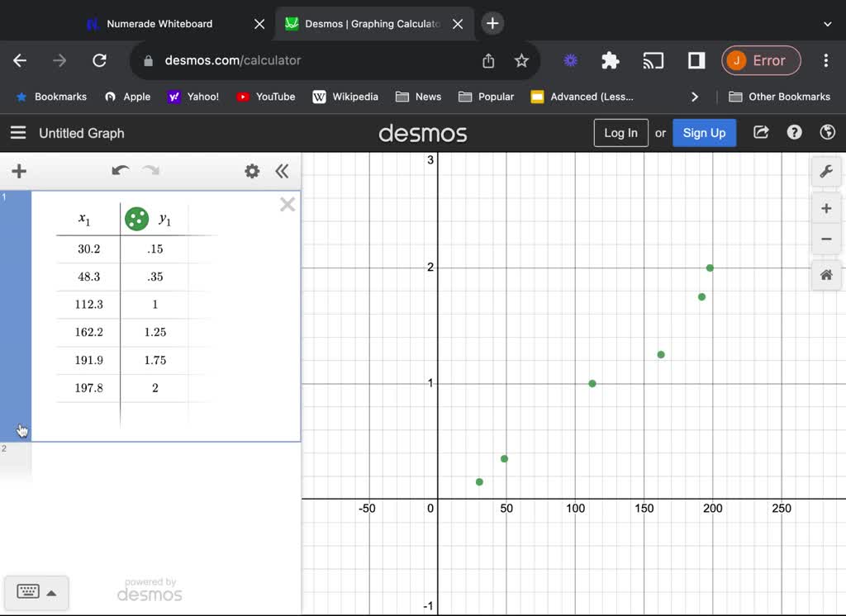Click the Sign Up button
The image size is (846, 616).
(x=704, y=133)
